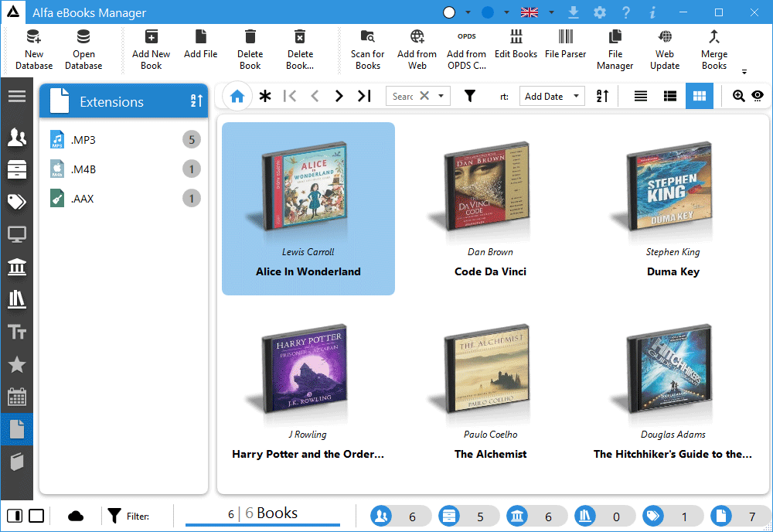Click Add New Book
The width and height of the screenshot is (773, 532).
click(151, 49)
